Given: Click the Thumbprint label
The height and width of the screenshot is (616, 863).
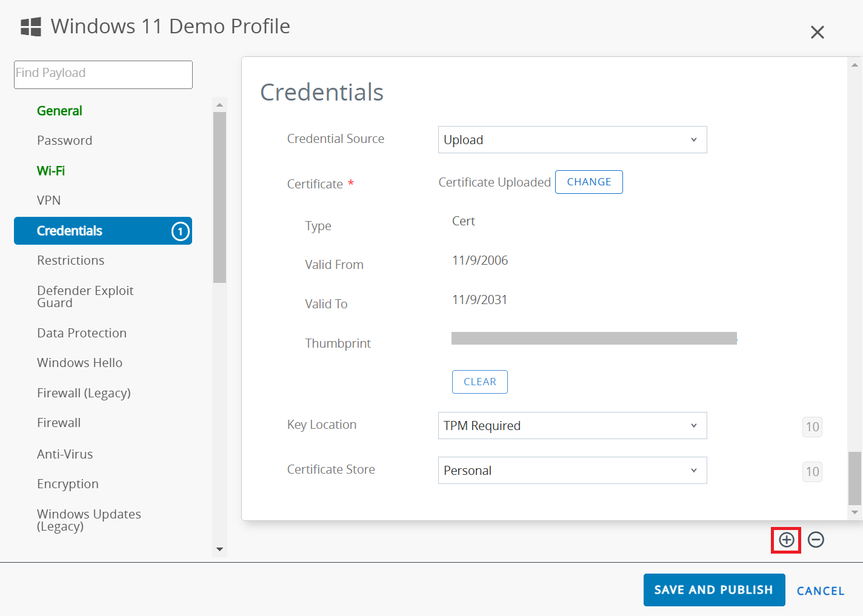Looking at the screenshot, I should tap(338, 343).
